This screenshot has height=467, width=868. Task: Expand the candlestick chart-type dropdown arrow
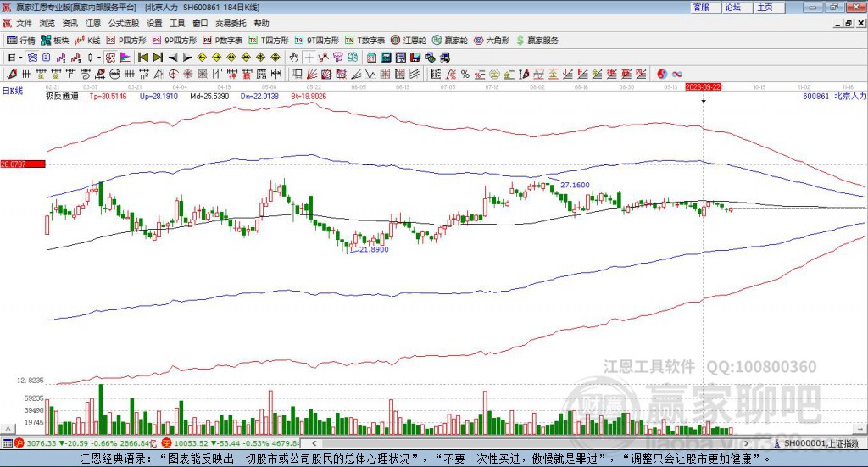coord(99,58)
